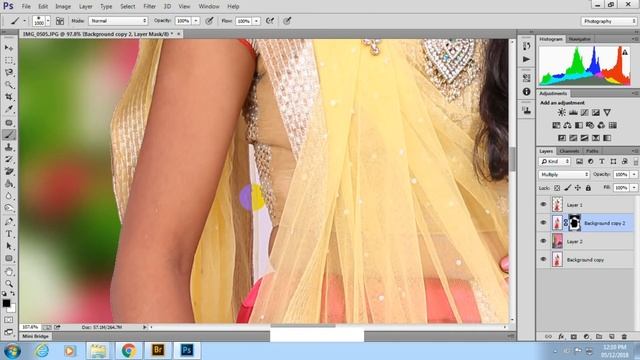Open the Filter menu
Viewport: 640px width, 360px height.
point(150,7)
